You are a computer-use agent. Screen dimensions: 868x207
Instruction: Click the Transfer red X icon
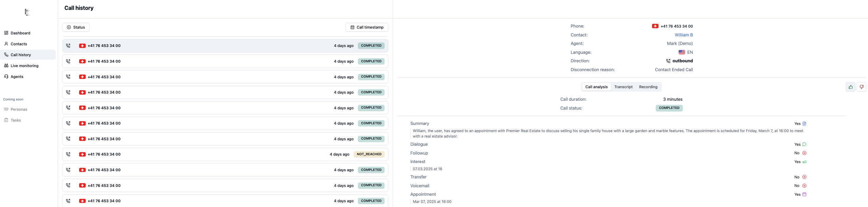coord(804,177)
